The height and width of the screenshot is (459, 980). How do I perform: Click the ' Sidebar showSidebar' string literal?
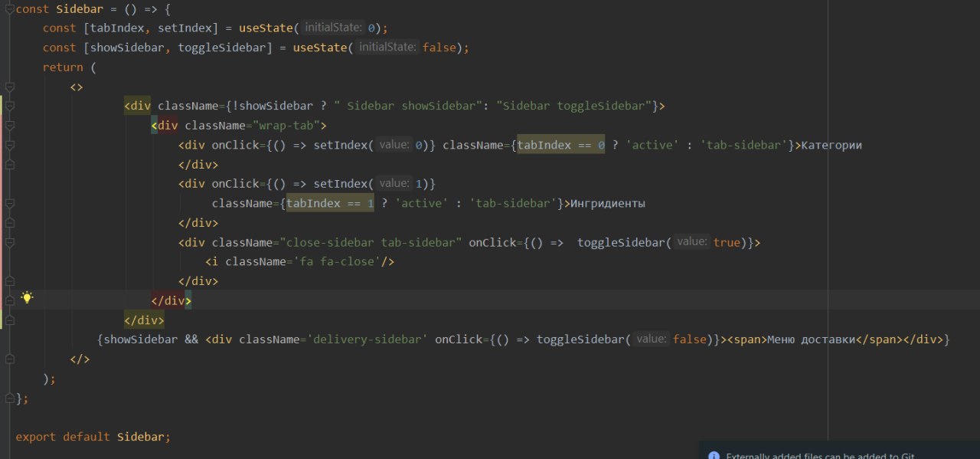(x=409, y=106)
